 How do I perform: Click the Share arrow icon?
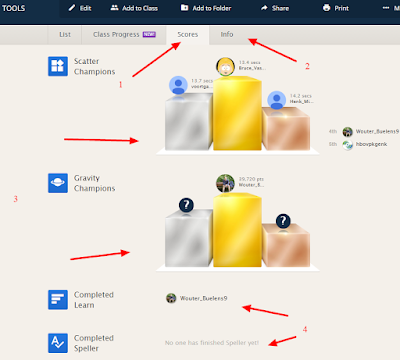[x=264, y=8]
